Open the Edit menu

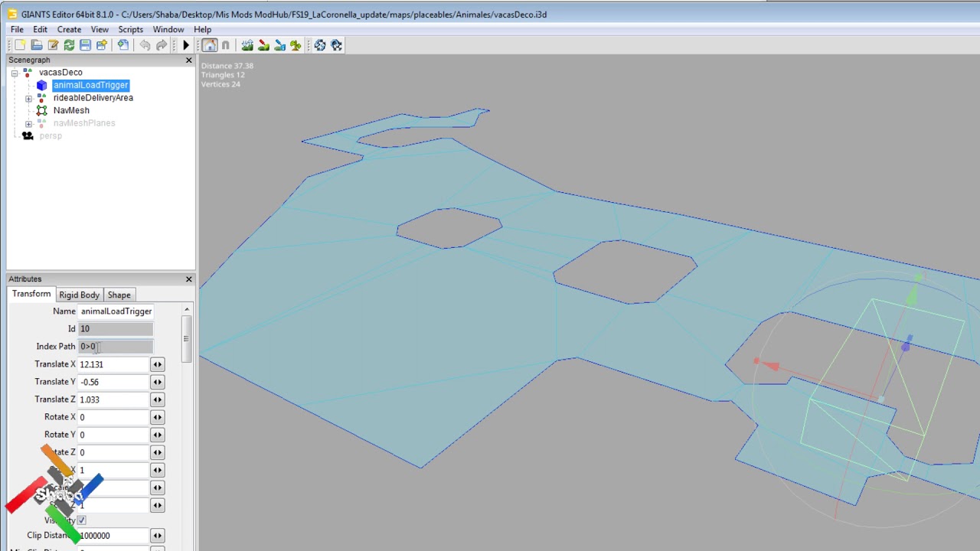pyautogui.click(x=40, y=29)
